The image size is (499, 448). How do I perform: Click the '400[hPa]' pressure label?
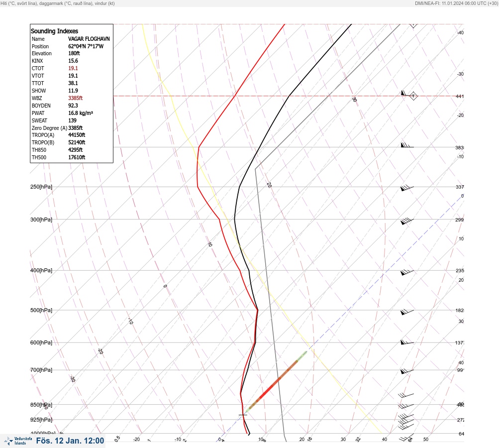(41, 270)
